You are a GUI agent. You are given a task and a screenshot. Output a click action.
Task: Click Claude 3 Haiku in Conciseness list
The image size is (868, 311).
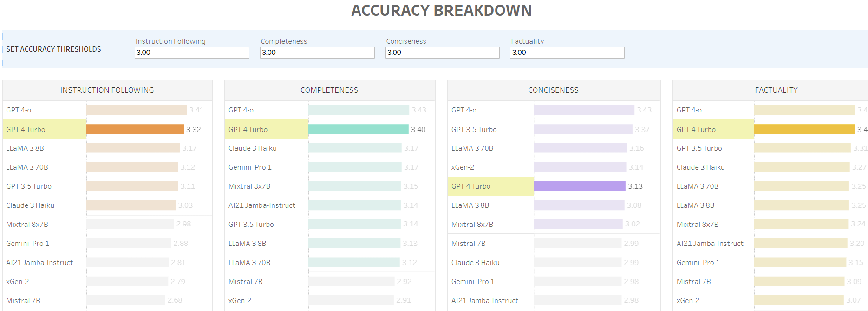pyautogui.click(x=476, y=263)
